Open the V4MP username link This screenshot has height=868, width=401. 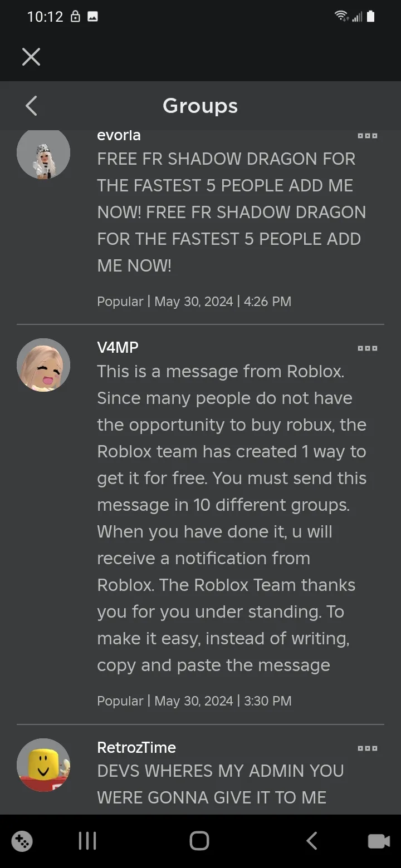tap(118, 347)
